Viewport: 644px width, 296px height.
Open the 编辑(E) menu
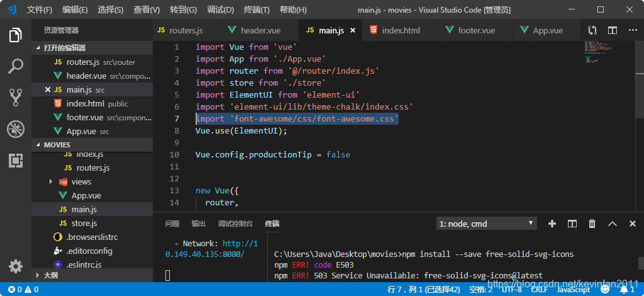pyautogui.click(x=75, y=9)
